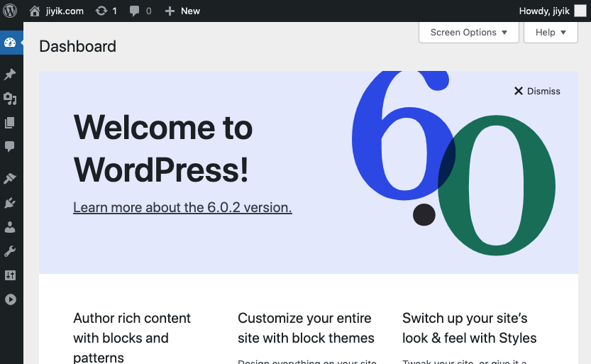This screenshot has width=591, height=364.
Task: Open Tools via the wrench icon
Action: [x=10, y=251]
